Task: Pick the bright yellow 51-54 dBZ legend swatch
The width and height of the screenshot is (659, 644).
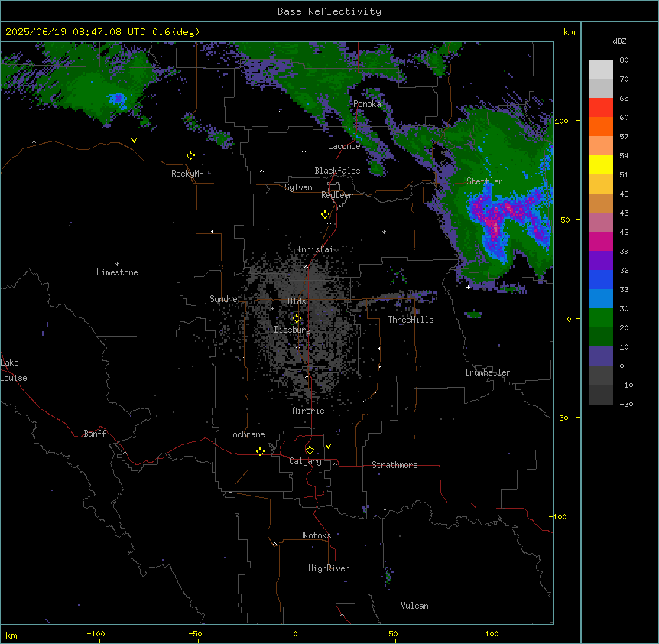Action: (x=601, y=164)
